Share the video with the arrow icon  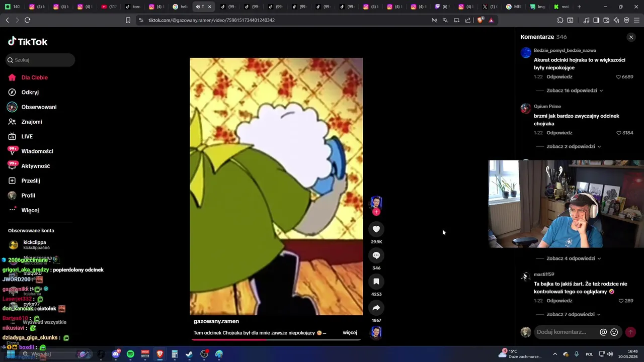(376, 308)
